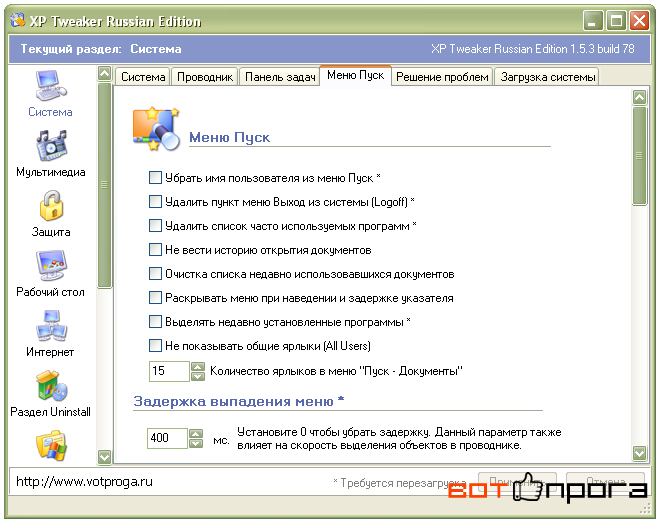660x523 pixels.
Task: Enable Не вести историю открытия документов
Action: coord(155,250)
